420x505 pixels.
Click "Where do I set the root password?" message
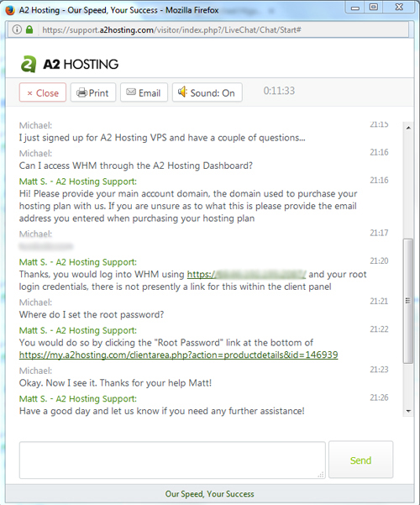click(92, 314)
